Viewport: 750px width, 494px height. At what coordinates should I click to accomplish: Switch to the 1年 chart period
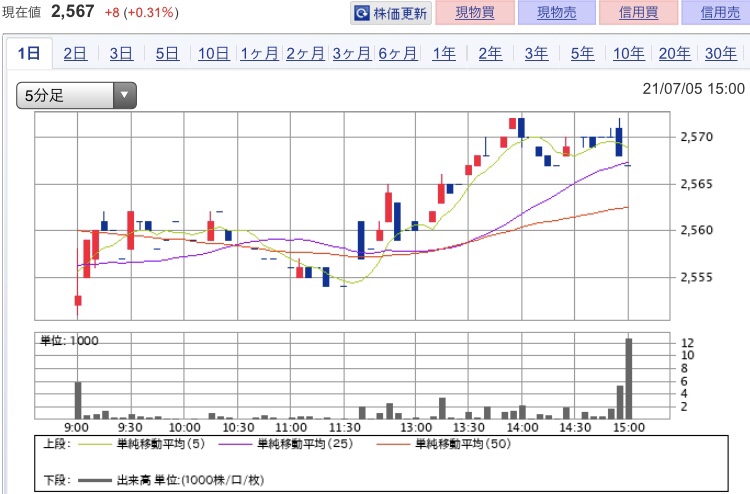point(444,54)
